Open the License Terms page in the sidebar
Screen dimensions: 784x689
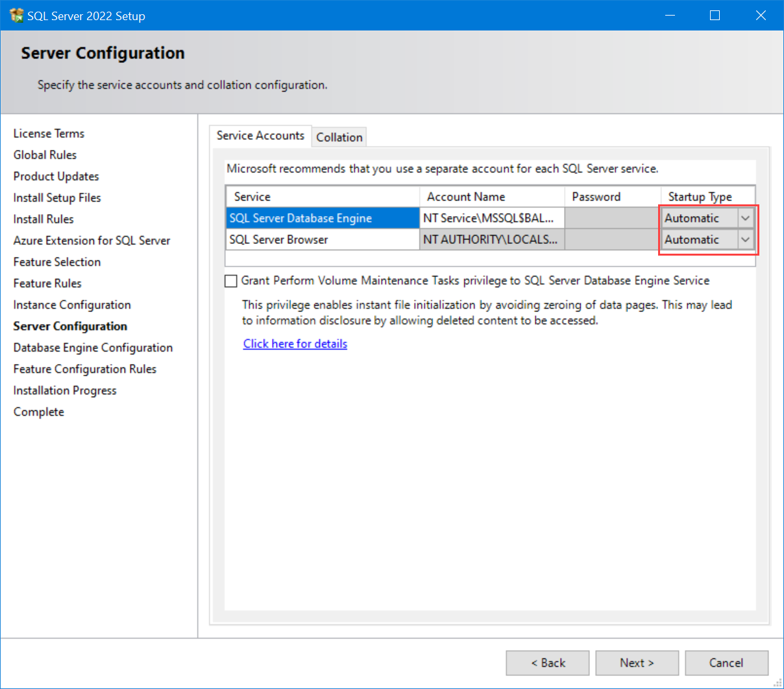49,133
